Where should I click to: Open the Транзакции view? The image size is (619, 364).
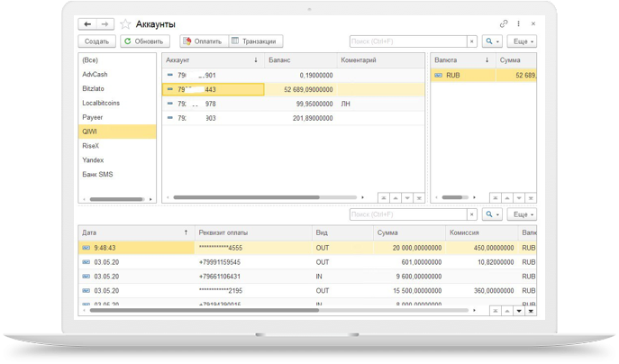(x=255, y=41)
